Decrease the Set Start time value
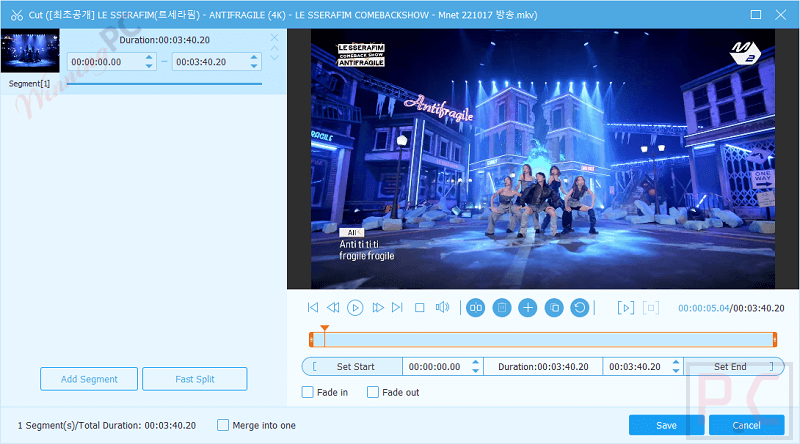The height and width of the screenshot is (444, 800). (476, 371)
